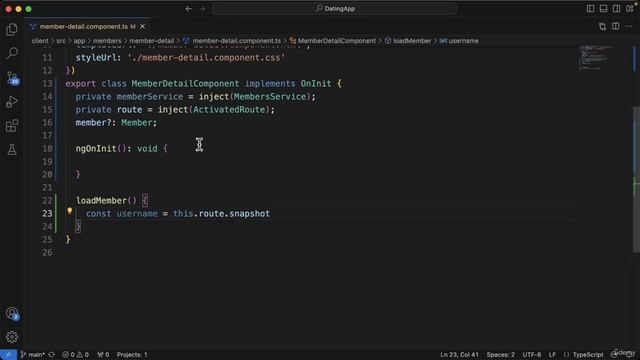Click the editor vertical scrollbar
The width and height of the screenshot is (640, 360).
click(x=636, y=180)
